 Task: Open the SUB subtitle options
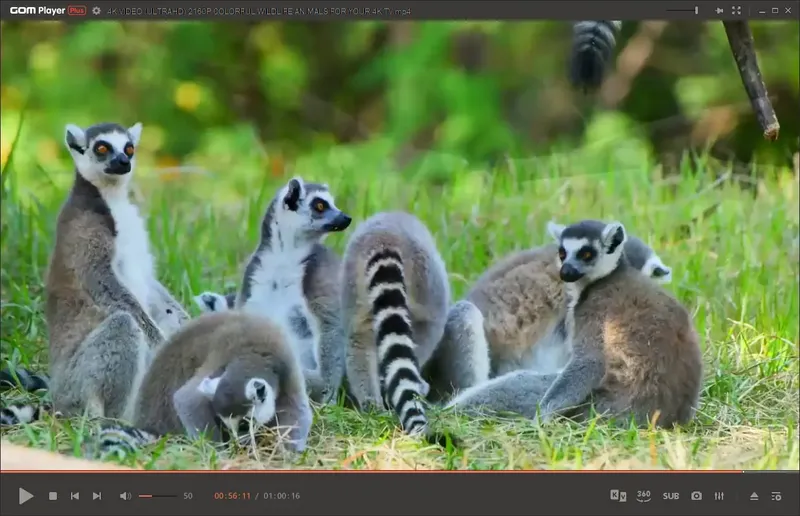coord(670,496)
